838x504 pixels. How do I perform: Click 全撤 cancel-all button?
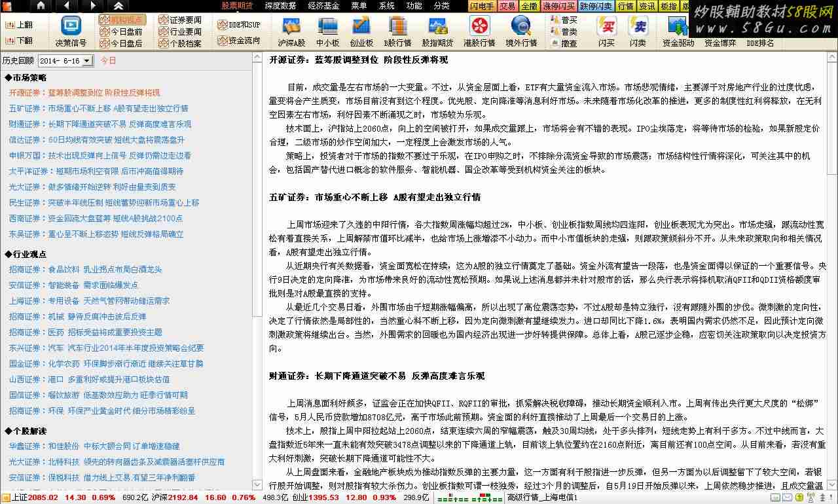[x=529, y=6]
